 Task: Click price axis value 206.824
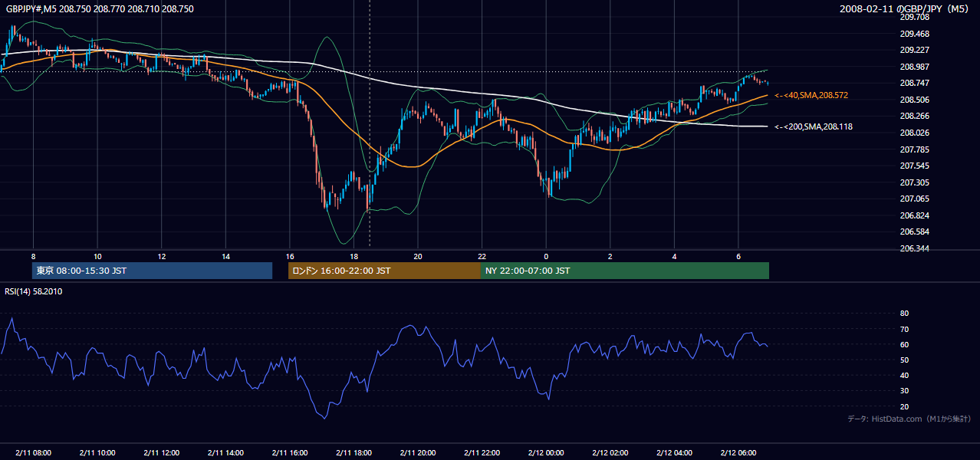pos(915,215)
